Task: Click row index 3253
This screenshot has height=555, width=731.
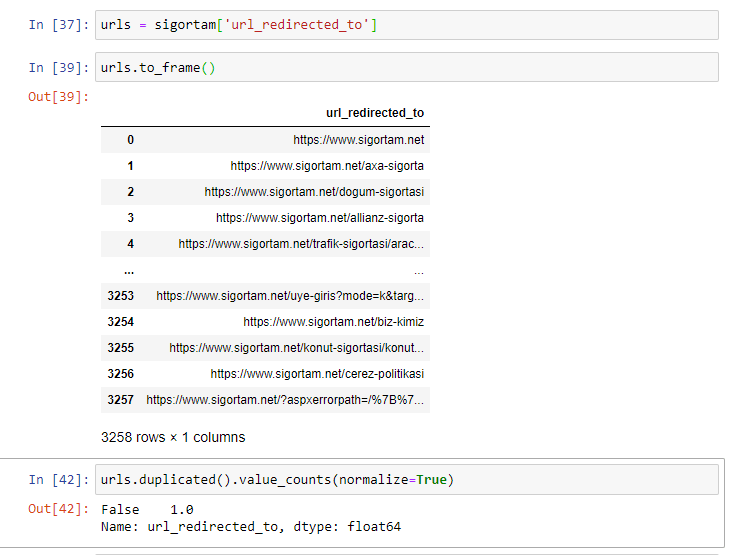Action: pyautogui.click(x=121, y=296)
